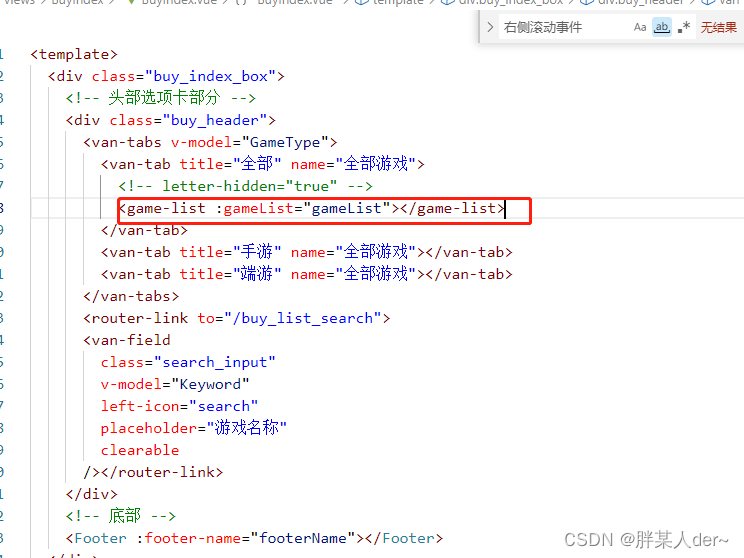Click the 无结果 no-results label
Viewport: 744px width, 558px height.
click(718, 28)
